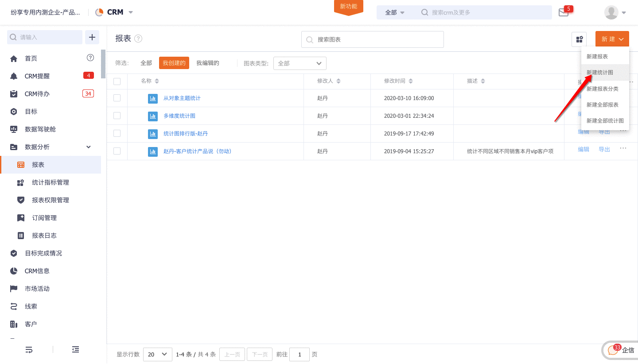The width and height of the screenshot is (638, 364).
Task: Check the box for 从对象主题统计 row
Action: (x=117, y=98)
